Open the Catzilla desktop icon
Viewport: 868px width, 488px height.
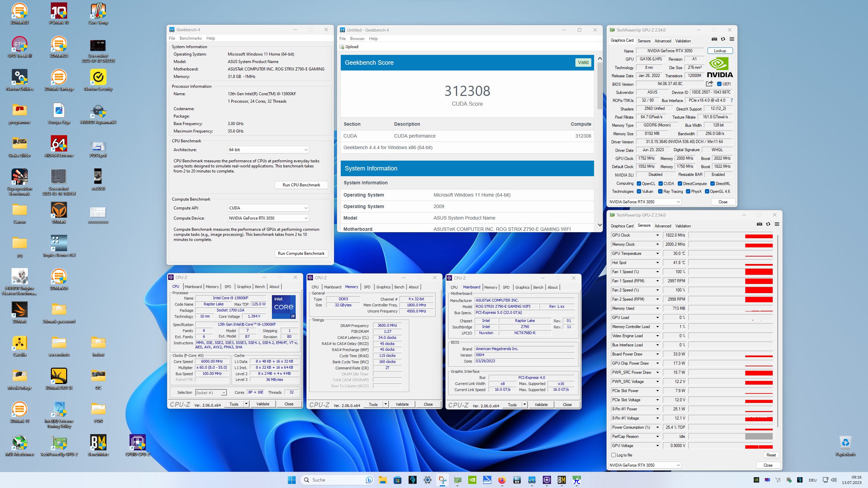[x=19, y=346]
